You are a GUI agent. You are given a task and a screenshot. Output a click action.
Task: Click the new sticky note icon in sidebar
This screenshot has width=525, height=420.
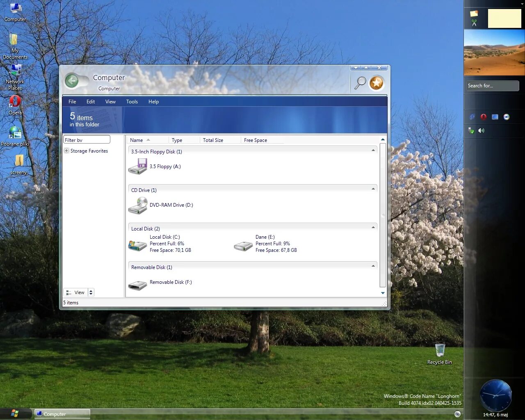click(474, 14)
